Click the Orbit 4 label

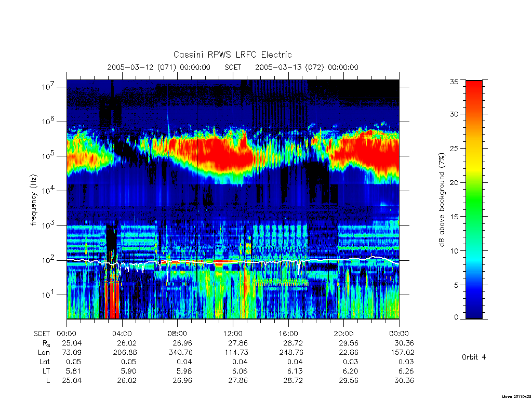474,357
